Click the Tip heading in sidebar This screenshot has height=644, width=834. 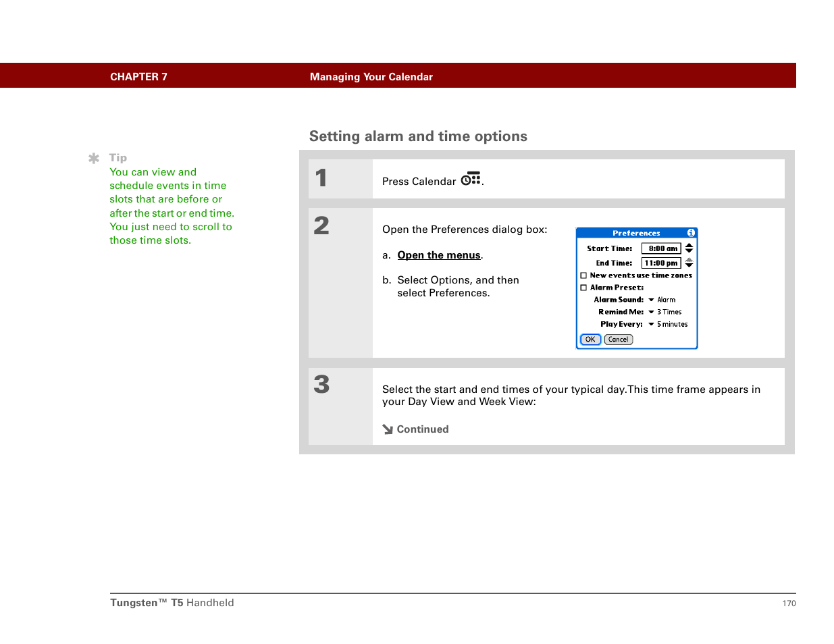[118, 158]
